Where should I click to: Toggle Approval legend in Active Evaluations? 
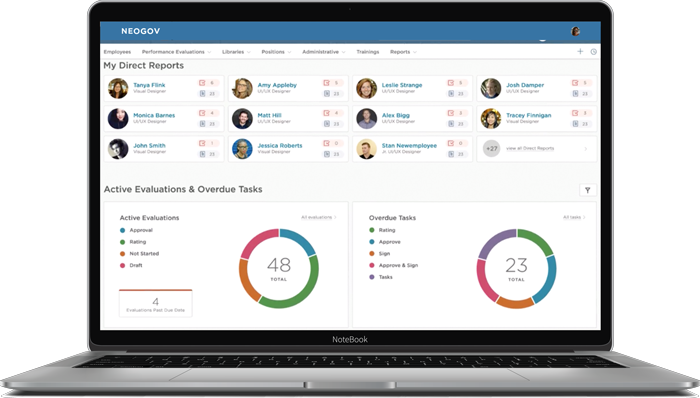click(136, 230)
